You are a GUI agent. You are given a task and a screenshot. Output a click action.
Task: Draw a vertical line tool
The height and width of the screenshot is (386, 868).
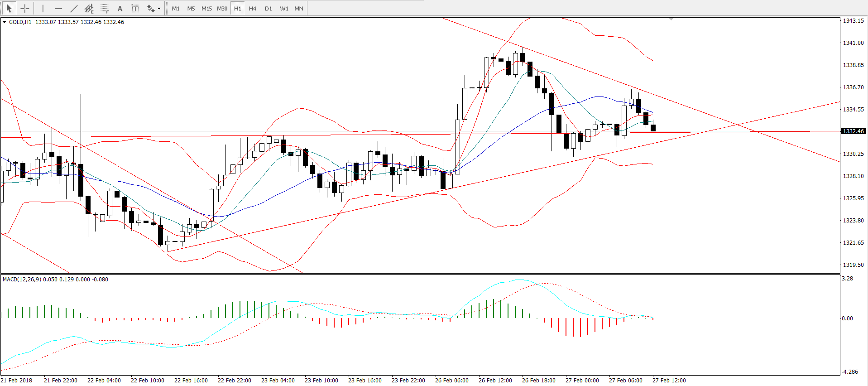click(43, 8)
